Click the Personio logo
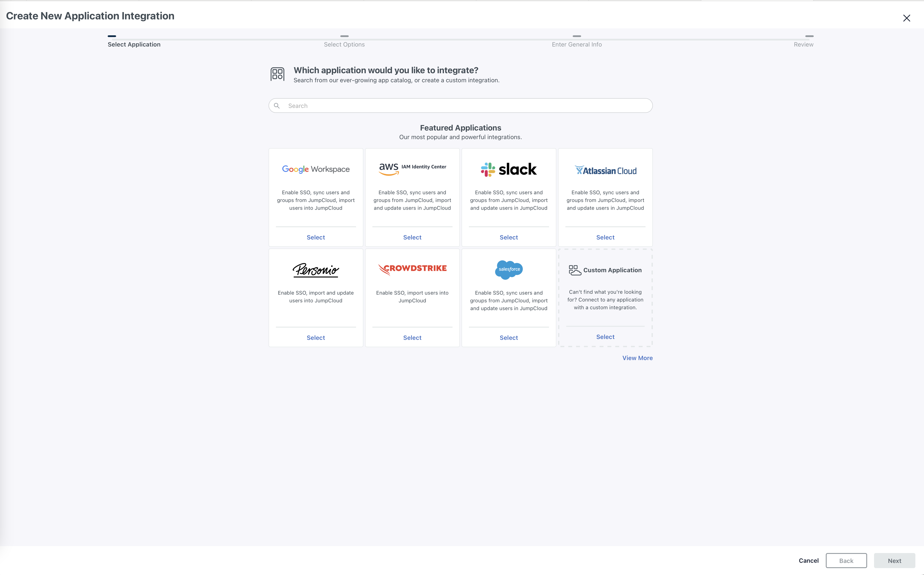The width and height of the screenshot is (924, 575). pos(316,270)
